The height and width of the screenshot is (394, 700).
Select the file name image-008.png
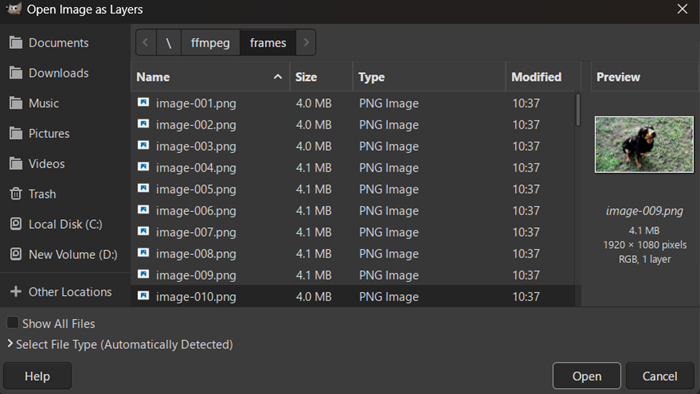coord(196,253)
